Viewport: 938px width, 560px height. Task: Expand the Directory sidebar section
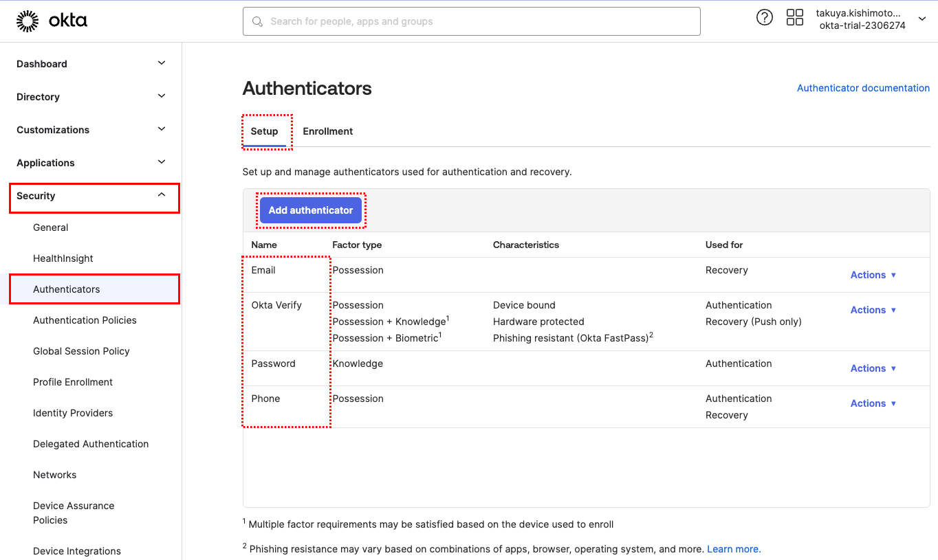162,96
